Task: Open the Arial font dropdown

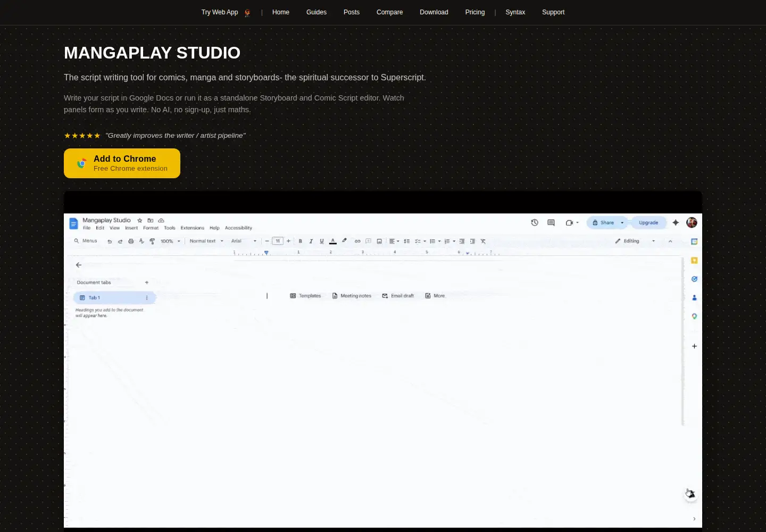Action: click(x=244, y=241)
